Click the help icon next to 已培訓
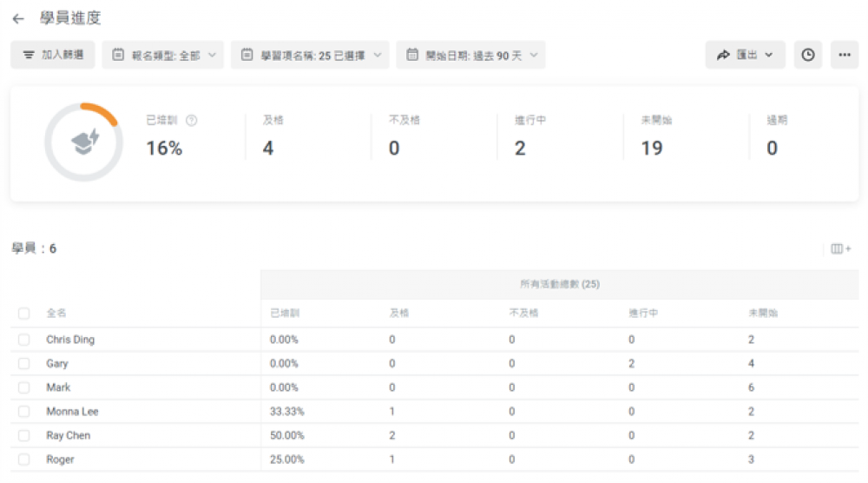 [192, 121]
